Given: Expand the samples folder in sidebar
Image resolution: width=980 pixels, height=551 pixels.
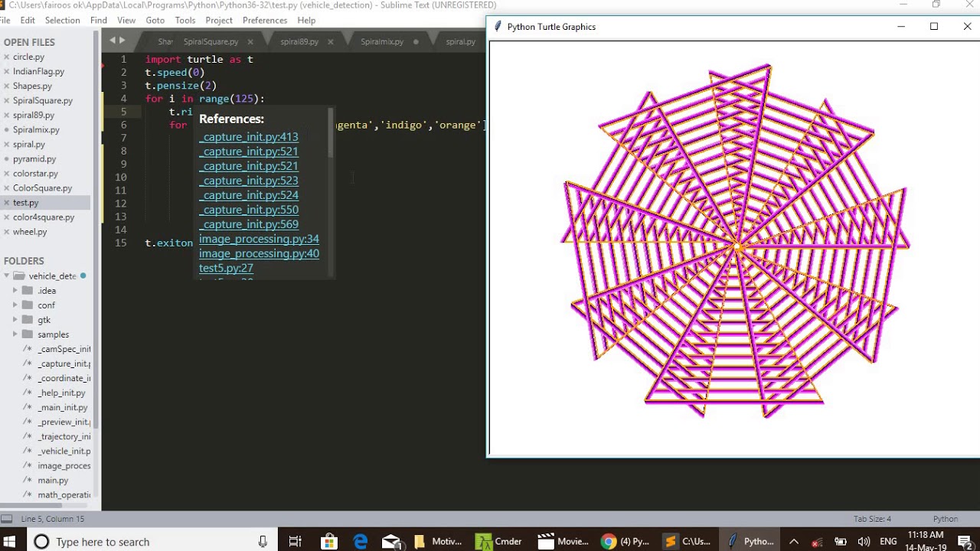Looking at the screenshot, I should click(15, 334).
